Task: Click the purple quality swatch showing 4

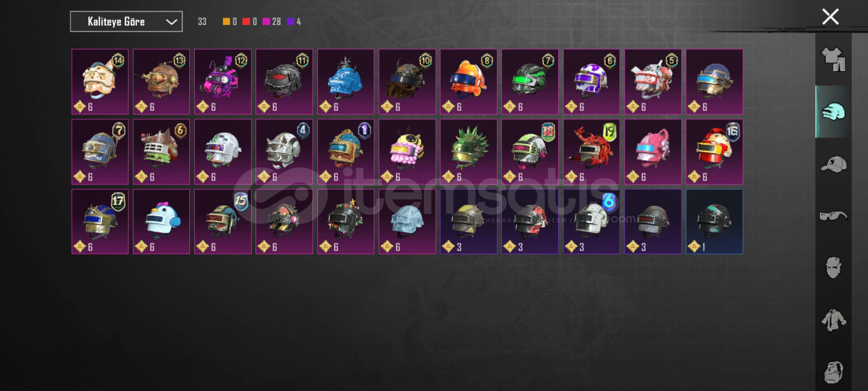Action: pyautogui.click(x=290, y=22)
